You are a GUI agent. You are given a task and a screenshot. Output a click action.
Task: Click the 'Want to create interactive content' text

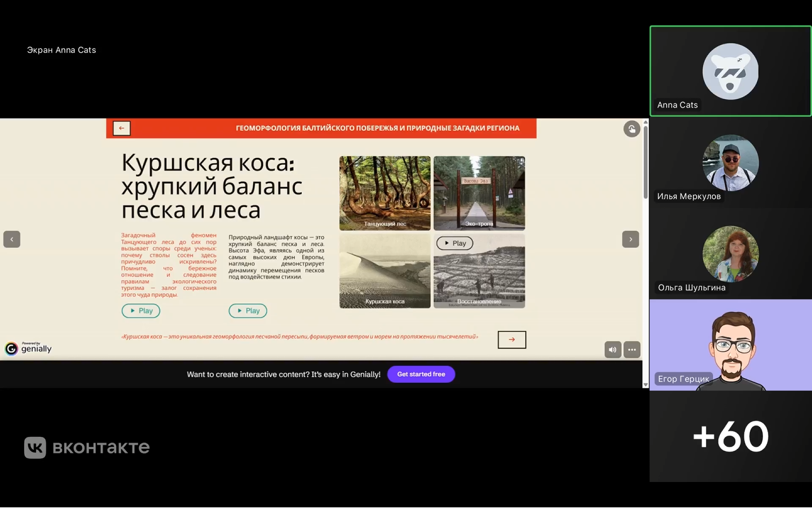284,374
